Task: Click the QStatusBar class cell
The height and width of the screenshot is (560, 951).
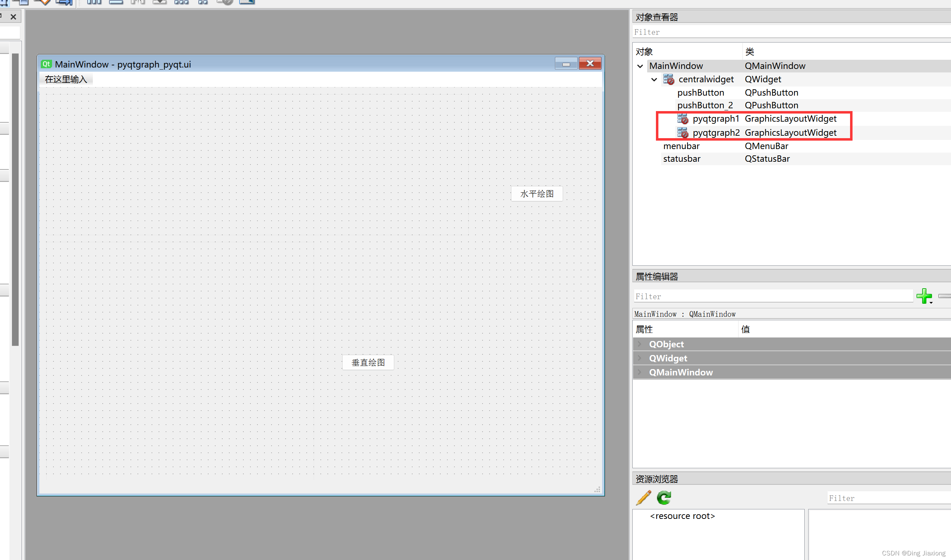Action: pyautogui.click(x=767, y=159)
